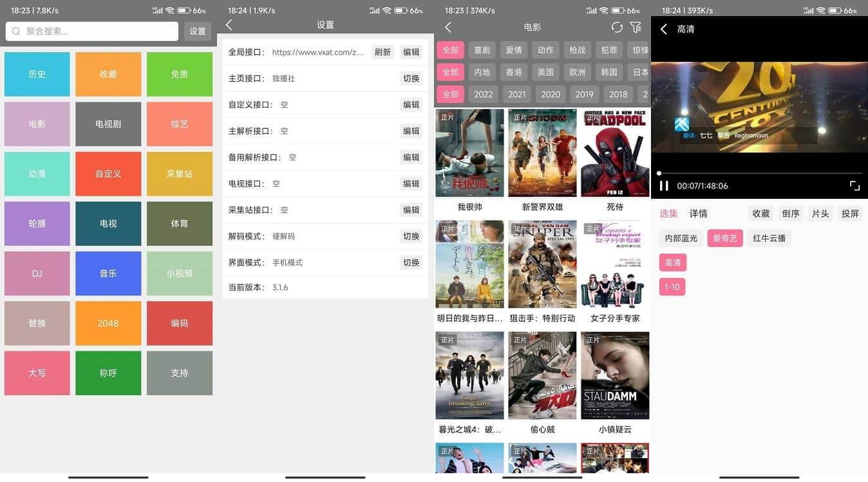Open the 支持 tile

(180, 373)
